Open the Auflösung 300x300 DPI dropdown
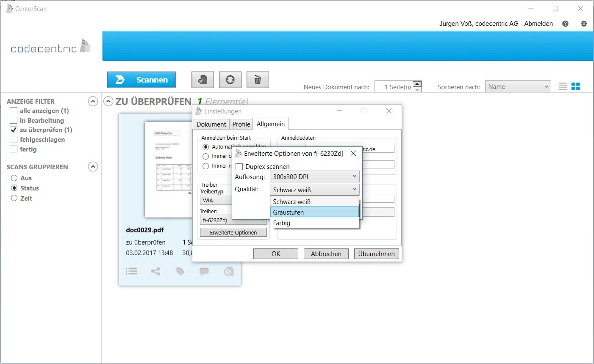Viewport: 594px width, 364px height. (314, 176)
